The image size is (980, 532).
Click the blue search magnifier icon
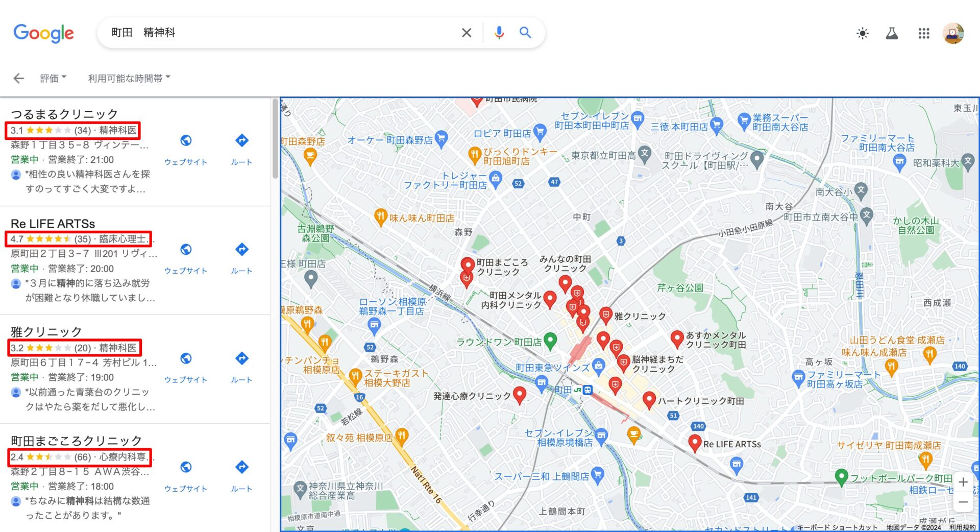pos(525,33)
